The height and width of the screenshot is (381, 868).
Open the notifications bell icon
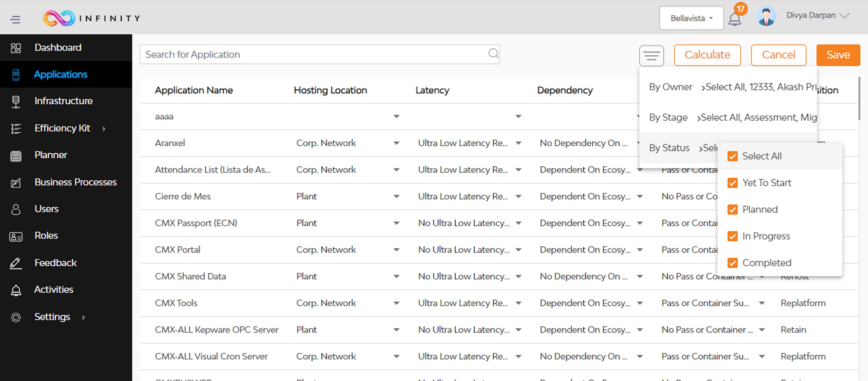(x=734, y=19)
